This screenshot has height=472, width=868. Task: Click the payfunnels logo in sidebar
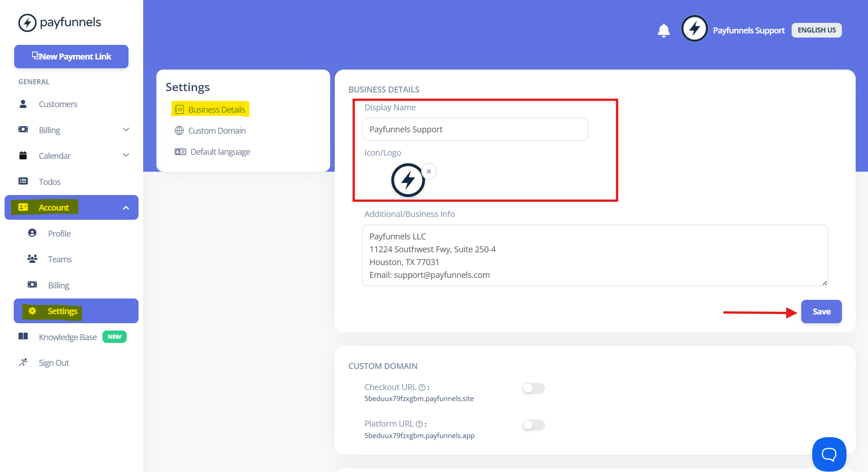tap(59, 22)
